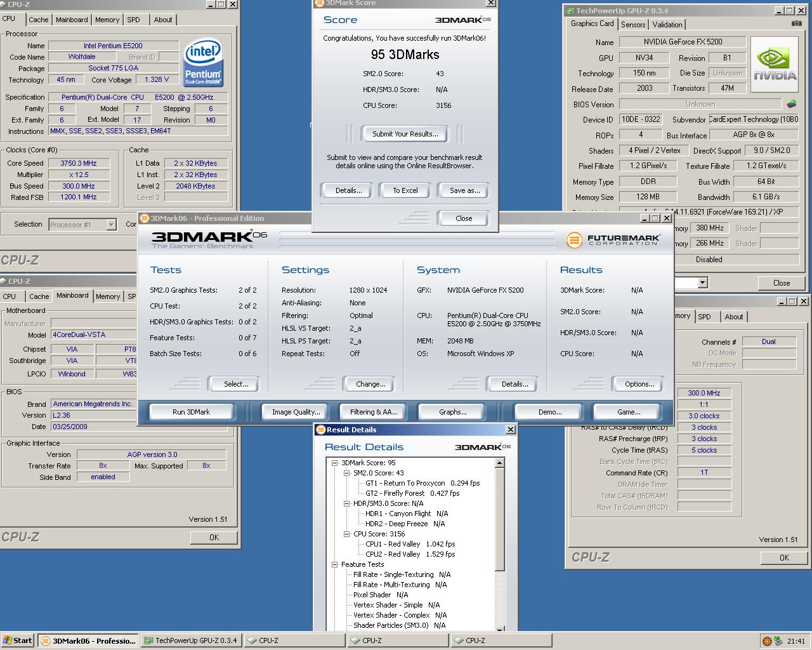This screenshot has height=650, width=812.
Task: Collapse the Feature Tests tree node
Action: pyautogui.click(x=334, y=564)
